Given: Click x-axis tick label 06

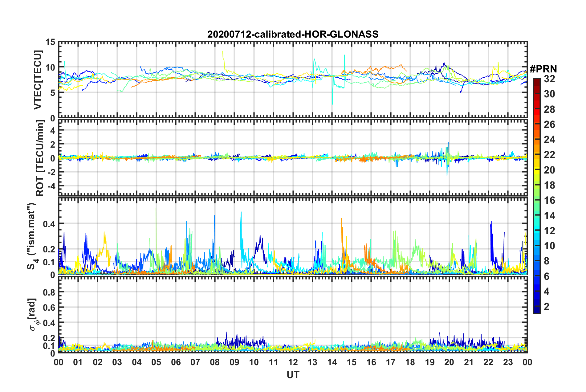Looking at the screenshot, I should click(x=176, y=362).
